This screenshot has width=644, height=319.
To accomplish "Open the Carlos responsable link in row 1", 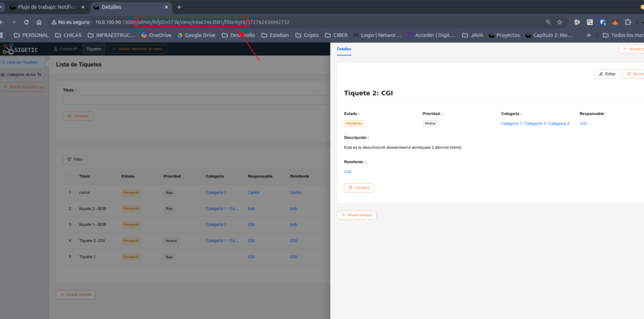I will (x=253, y=193).
